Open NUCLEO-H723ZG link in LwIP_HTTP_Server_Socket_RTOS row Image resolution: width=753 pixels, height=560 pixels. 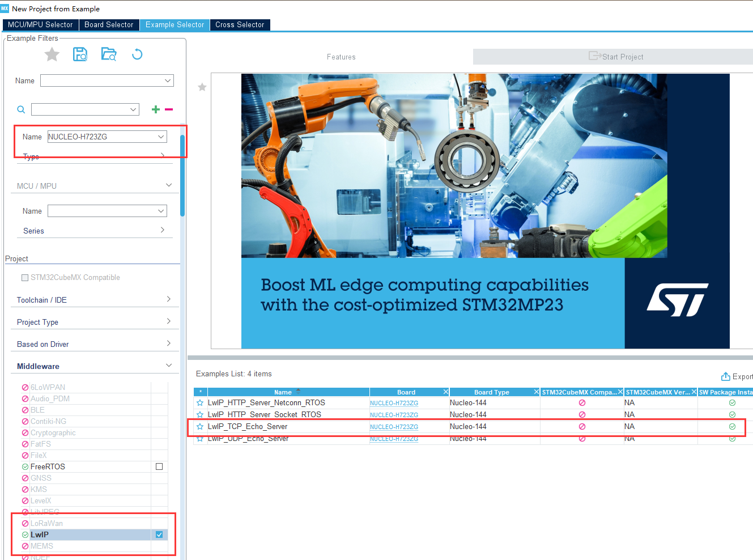[x=394, y=415]
